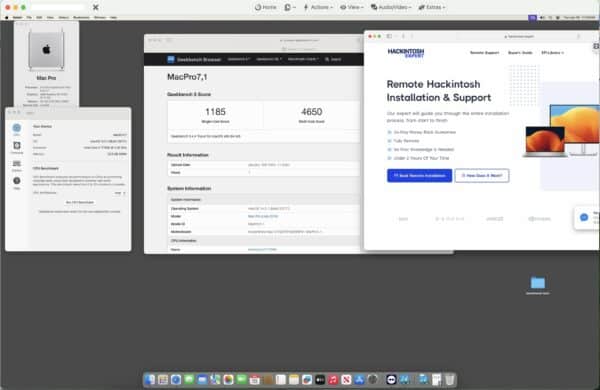Click the 4650 multi-core score

click(x=311, y=112)
